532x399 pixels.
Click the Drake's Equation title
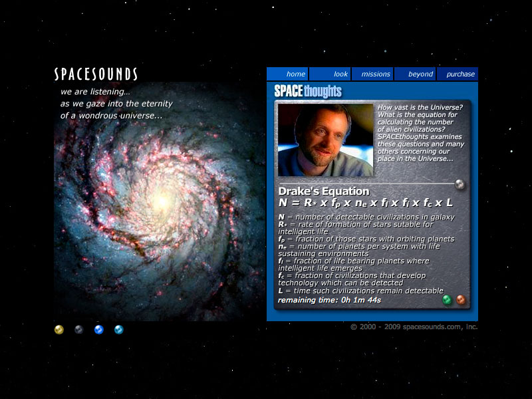click(x=323, y=192)
